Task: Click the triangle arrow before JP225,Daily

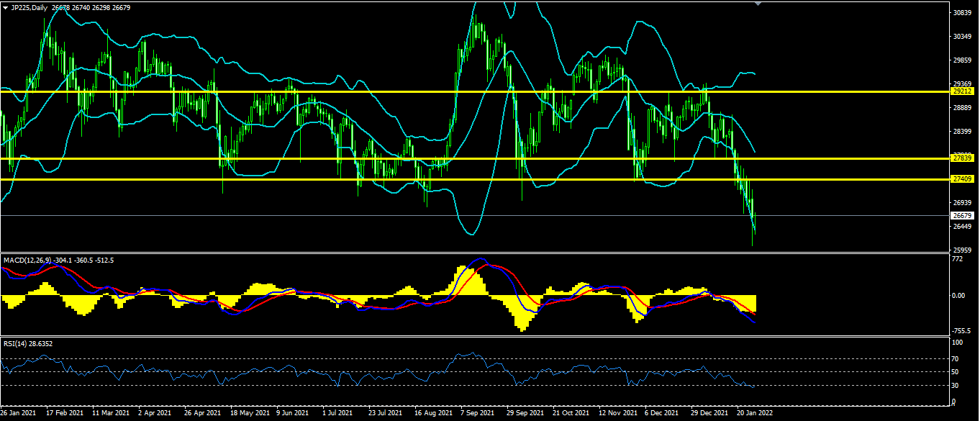Action: pyautogui.click(x=6, y=7)
